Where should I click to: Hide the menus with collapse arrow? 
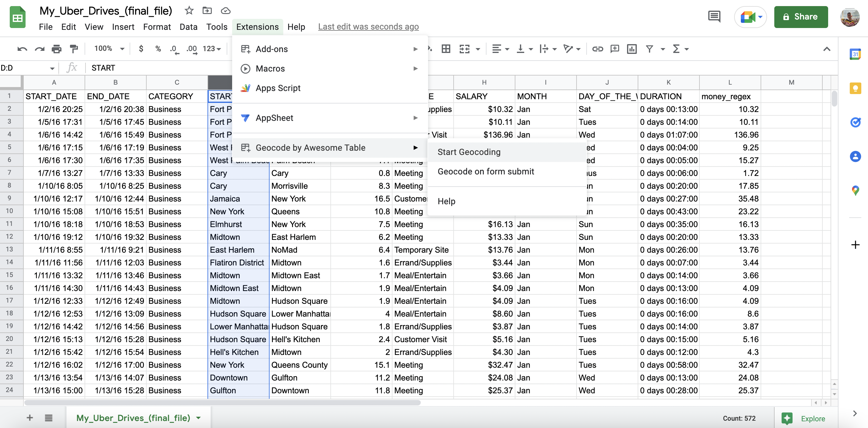pos(827,49)
